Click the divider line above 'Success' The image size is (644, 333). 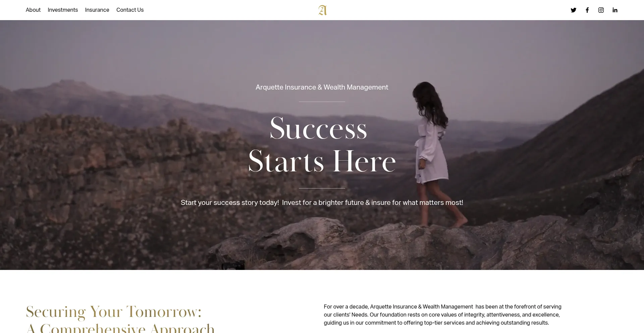tap(322, 102)
